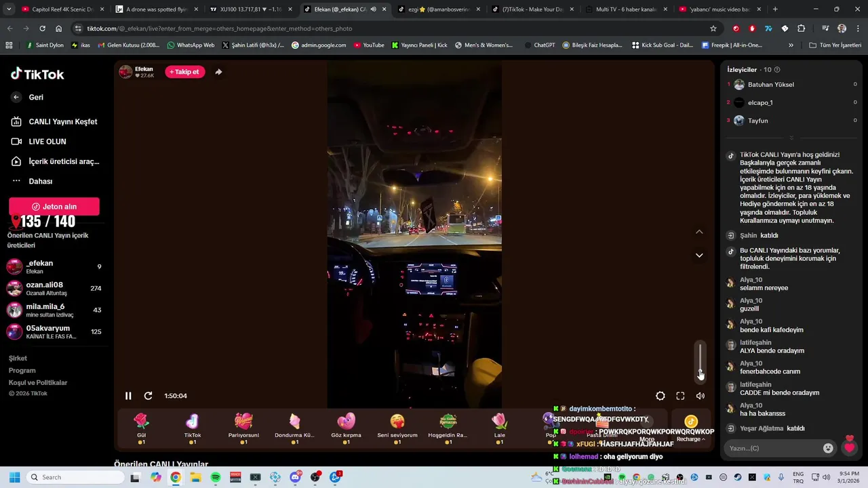Screen dimensions: 868x488
Task: Click the Program footer link
Action: [22, 370]
